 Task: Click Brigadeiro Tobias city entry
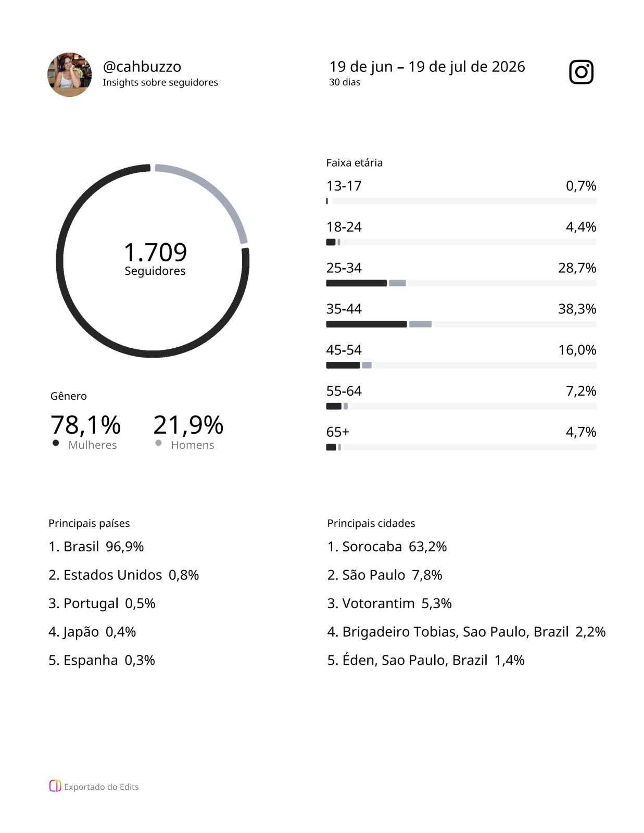(466, 632)
